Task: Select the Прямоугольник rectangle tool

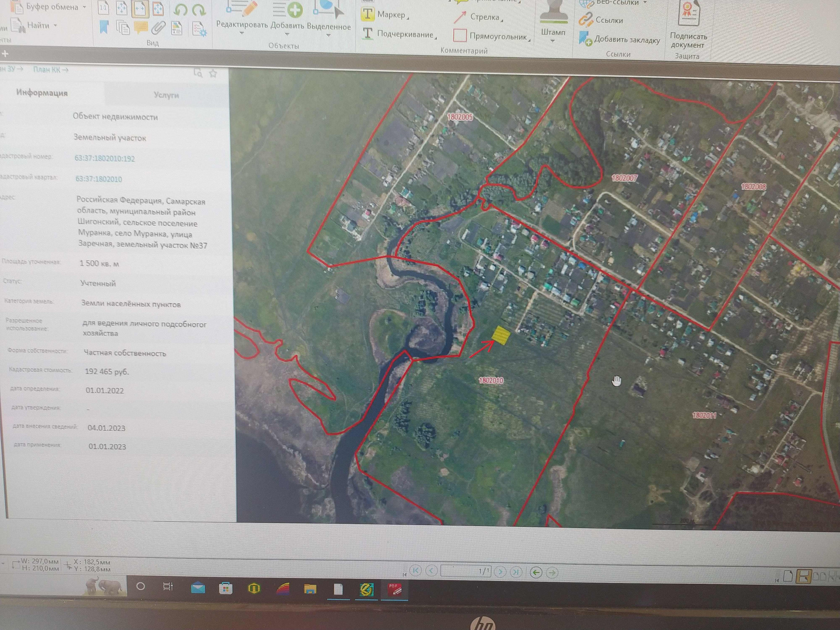Action: (x=491, y=36)
